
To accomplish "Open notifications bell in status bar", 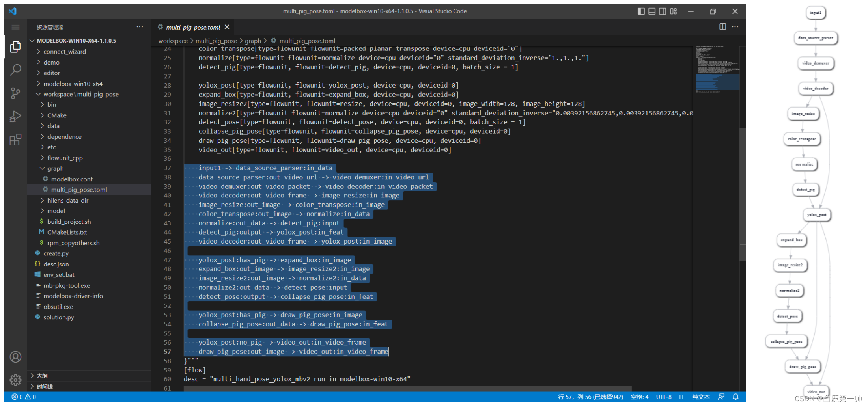I will point(735,397).
